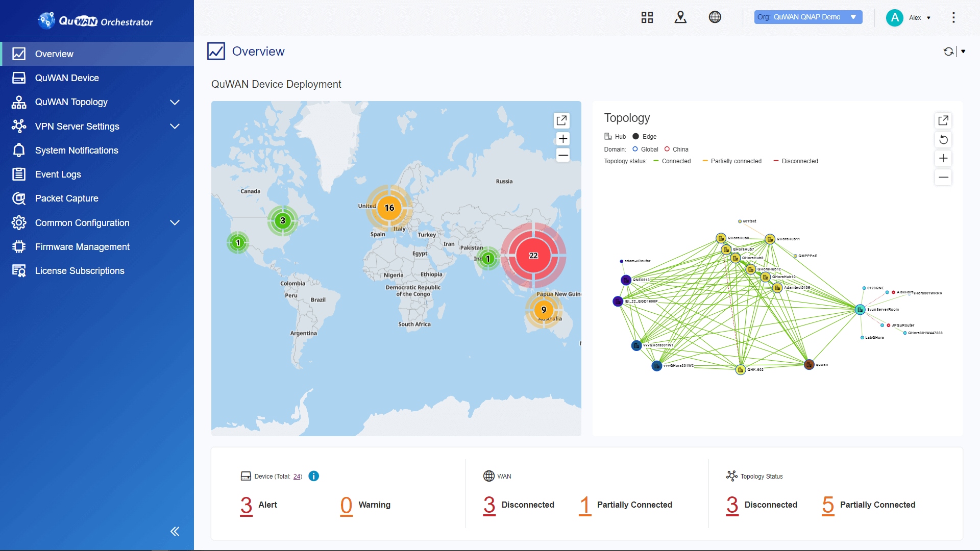980x551 pixels.
Task: Click the device total 24 link
Action: pyautogui.click(x=297, y=477)
